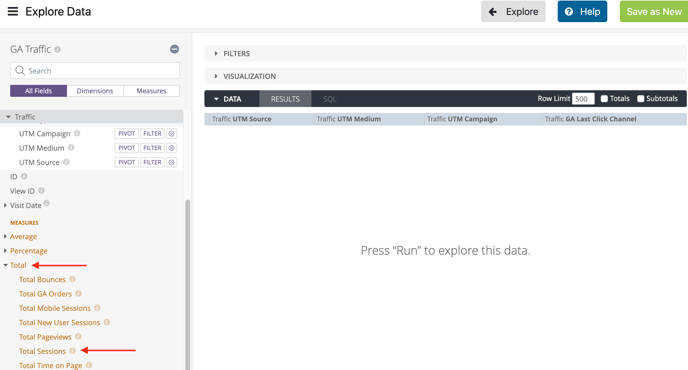Screen dimensions: 688x370
Task: Click Save as New
Action: pyautogui.click(x=654, y=11)
